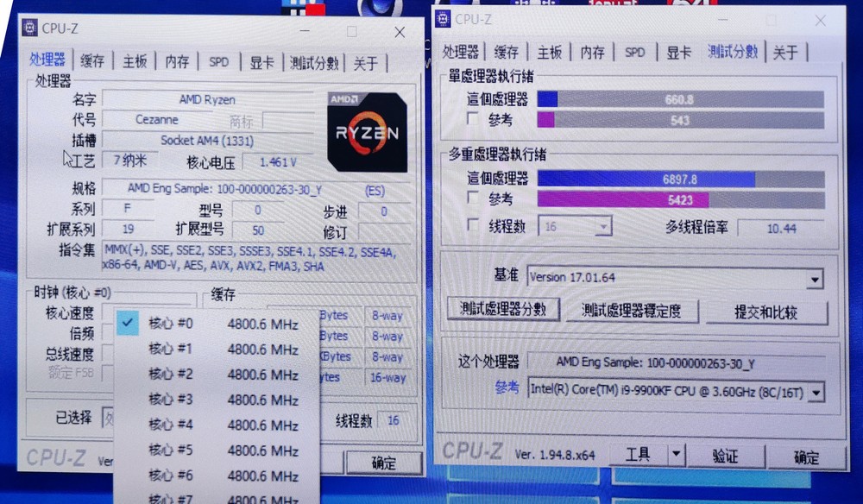Viewport: 863px width, 504px height.
Task: Click 确定 button in right window
Action: (806, 457)
